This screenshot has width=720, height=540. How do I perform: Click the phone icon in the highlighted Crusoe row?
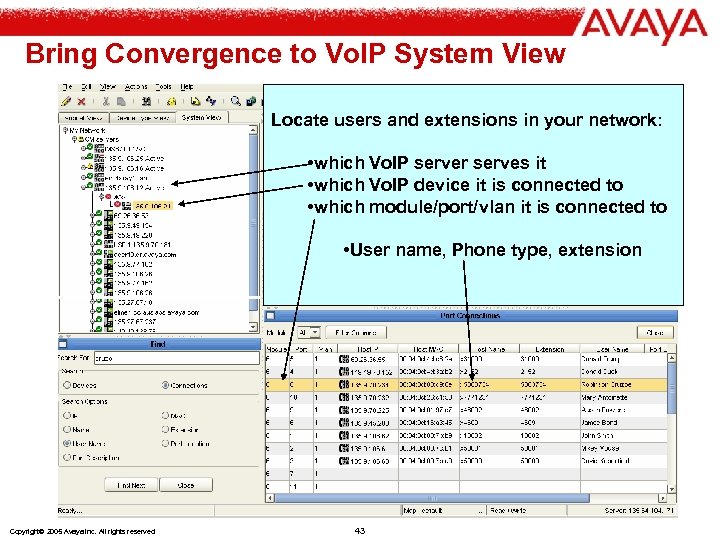pyautogui.click(x=343, y=384)
